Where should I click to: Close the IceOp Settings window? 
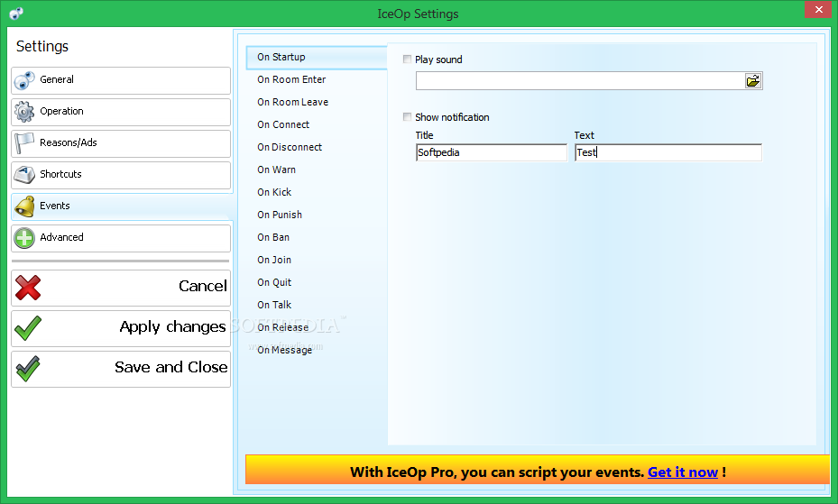point(818,10)
